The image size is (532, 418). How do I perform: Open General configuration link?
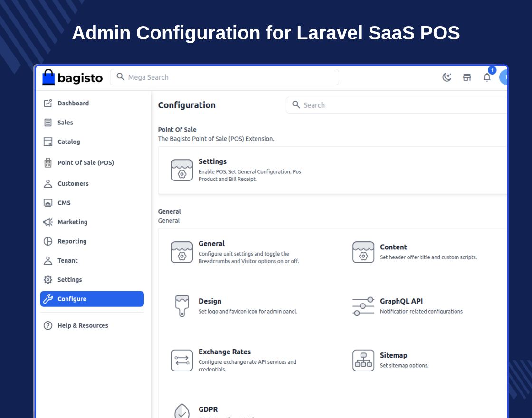(211, 244)
